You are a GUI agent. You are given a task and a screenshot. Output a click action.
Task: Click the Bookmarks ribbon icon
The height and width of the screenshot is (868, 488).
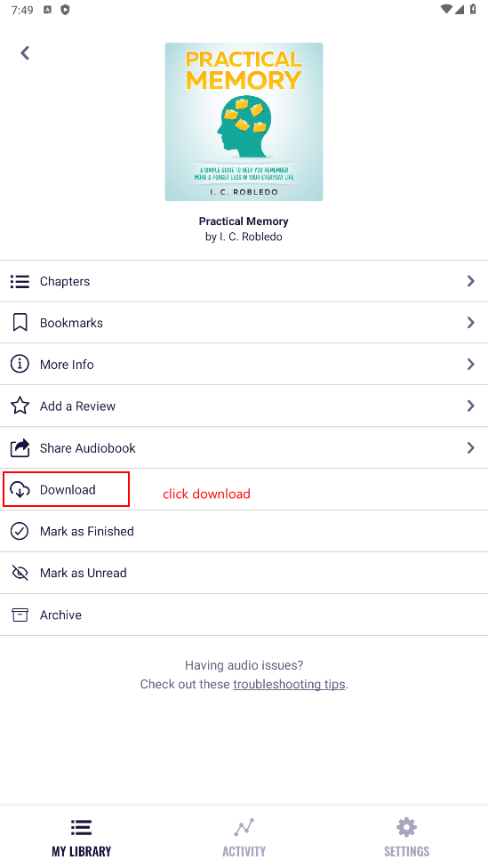coord(20,323)
